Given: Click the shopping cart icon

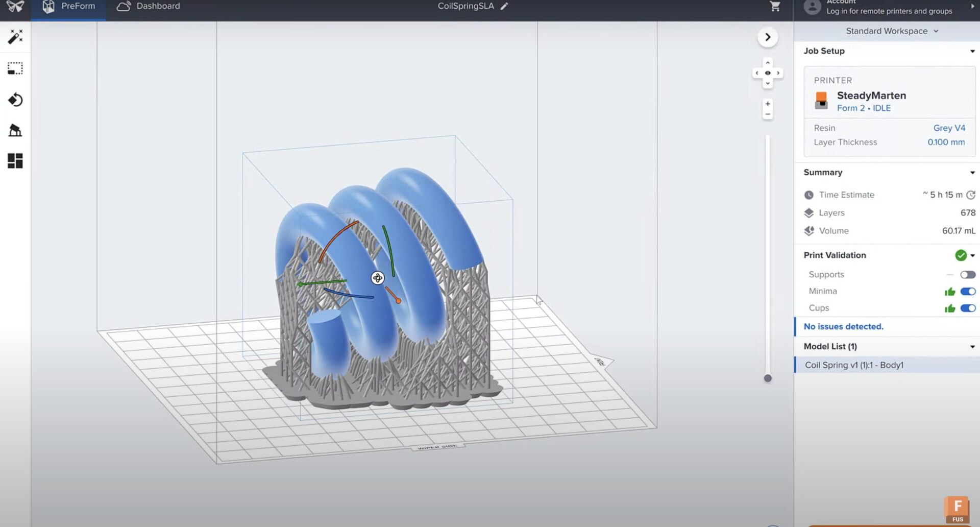Looking at the screenshot, I should pyautogui.click(x=775, y=7).
